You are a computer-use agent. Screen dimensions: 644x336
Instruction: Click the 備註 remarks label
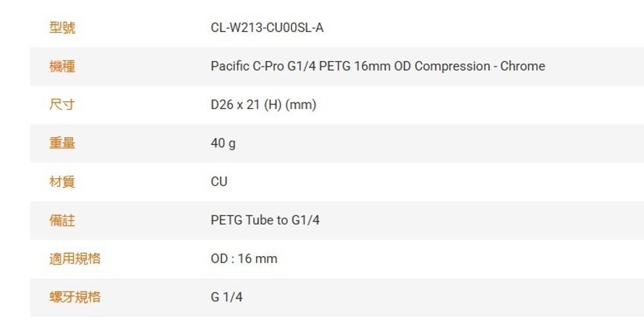click(x=62, y=220)
